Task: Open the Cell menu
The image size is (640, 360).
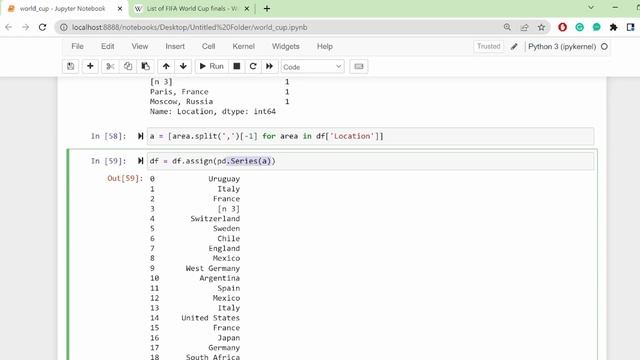Action: click(x=209, y=47)
